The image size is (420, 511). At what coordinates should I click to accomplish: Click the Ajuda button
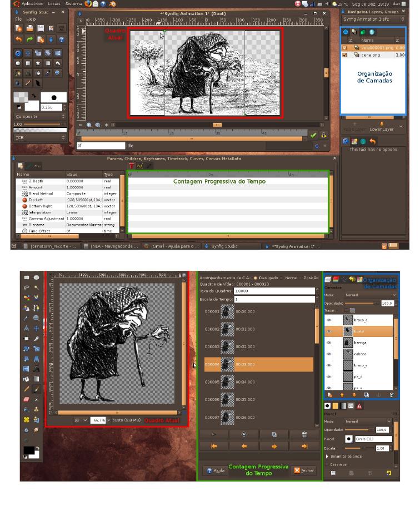tap(216, 470)
